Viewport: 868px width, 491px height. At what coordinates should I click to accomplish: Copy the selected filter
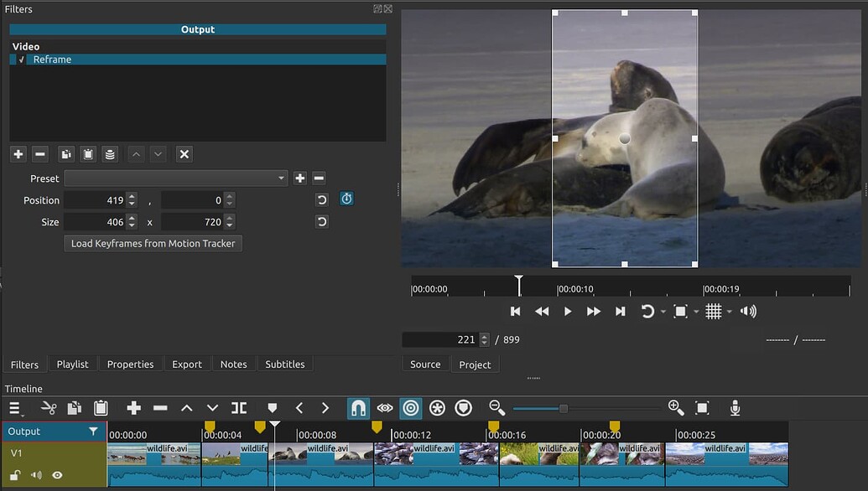coord(66,154)
